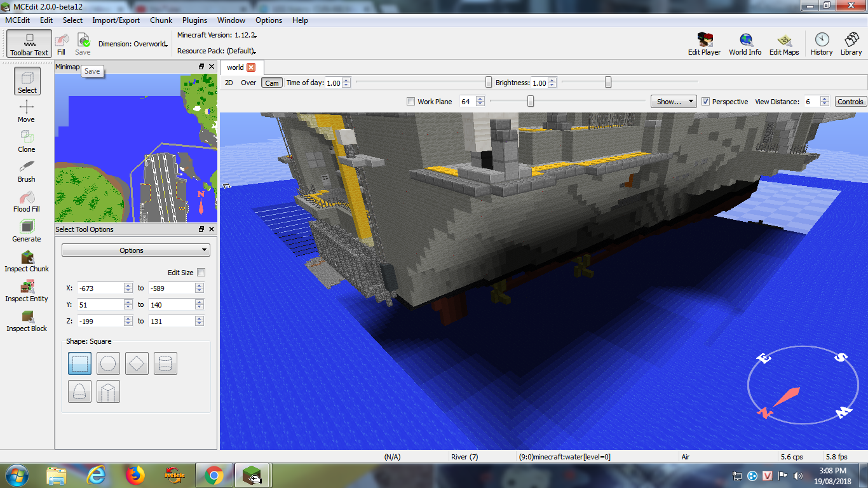Select the dome selection shape

point(80,391)
